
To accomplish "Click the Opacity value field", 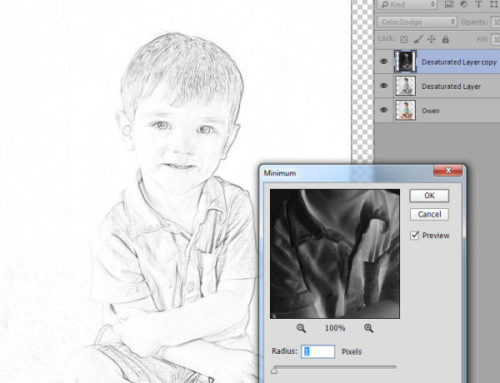I will click(x=495, y=22).
